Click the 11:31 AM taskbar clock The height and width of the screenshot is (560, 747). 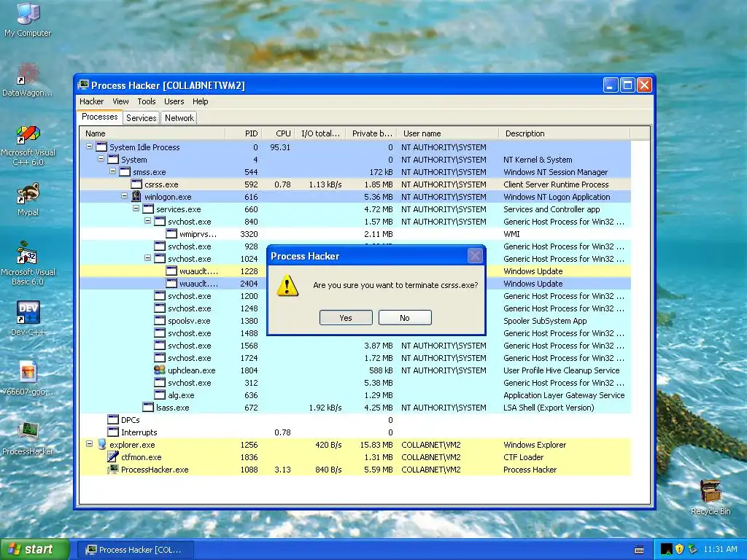(720, 549)
